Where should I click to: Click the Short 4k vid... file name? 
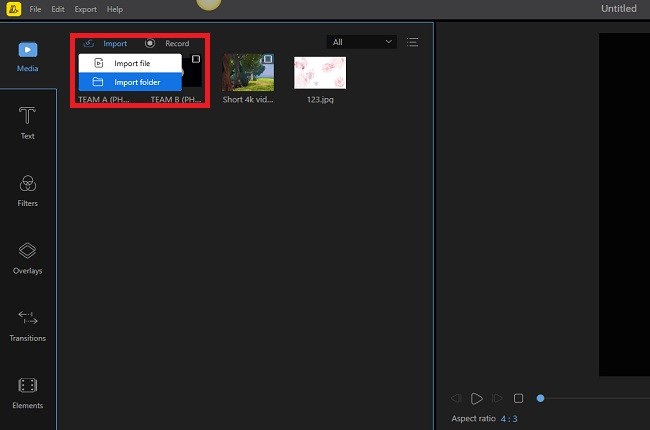(x=248, y=100)
